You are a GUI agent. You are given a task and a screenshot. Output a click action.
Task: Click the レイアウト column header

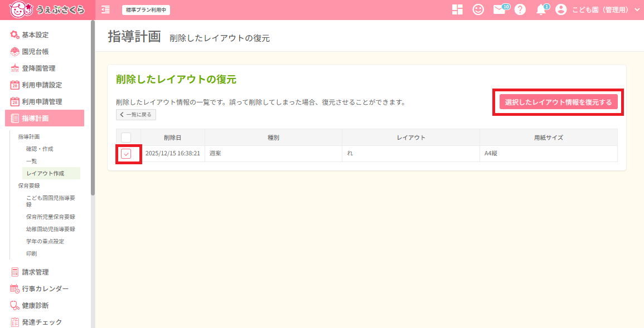click(411, 138)
